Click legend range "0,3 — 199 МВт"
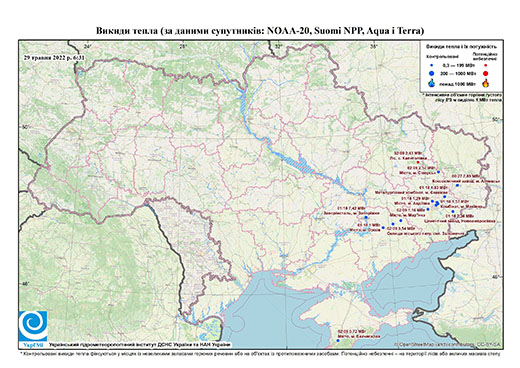Viewport: 520px width, 368px height. [x=460, y=65]
